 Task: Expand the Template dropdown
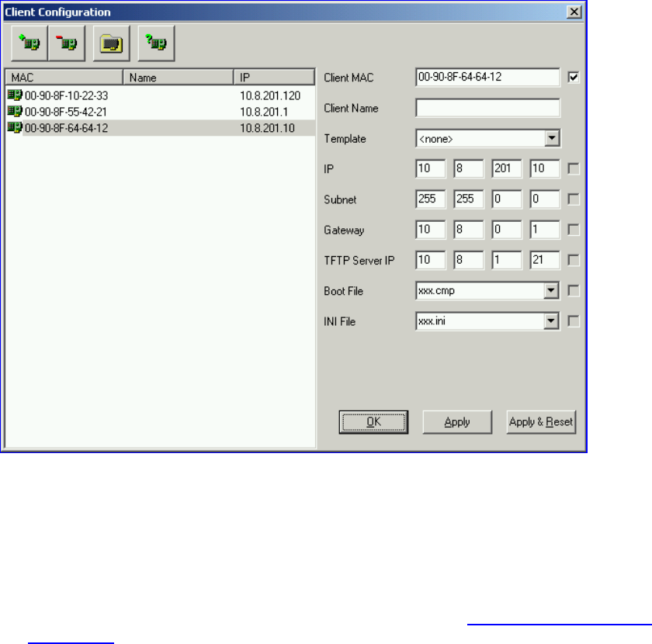point(552,138)
